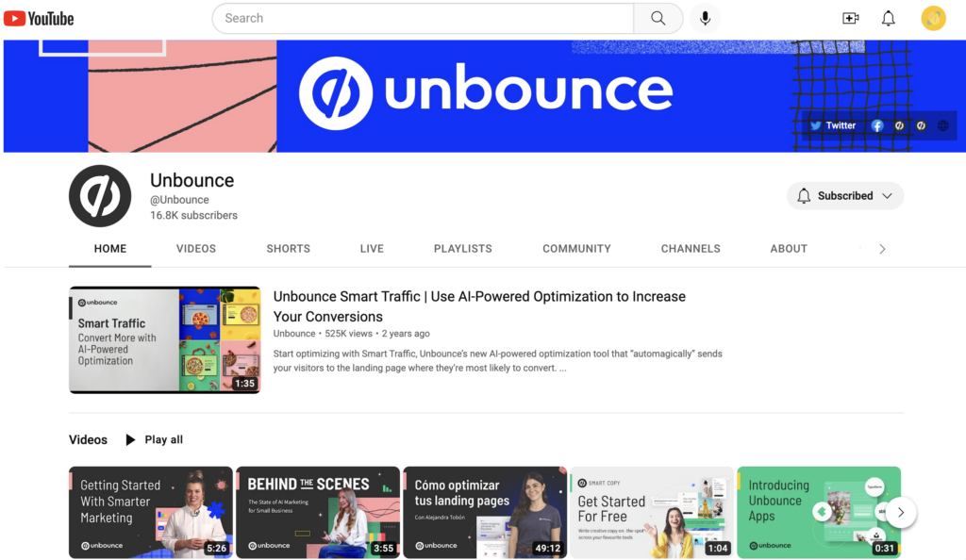Click the Unbounce channel title text
This screenshot has width=966, height=560.
pos(192,180)
